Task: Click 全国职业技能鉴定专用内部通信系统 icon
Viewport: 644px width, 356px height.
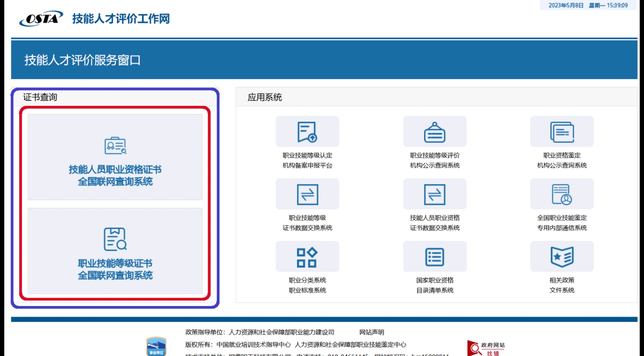Action: click(562, 194)
